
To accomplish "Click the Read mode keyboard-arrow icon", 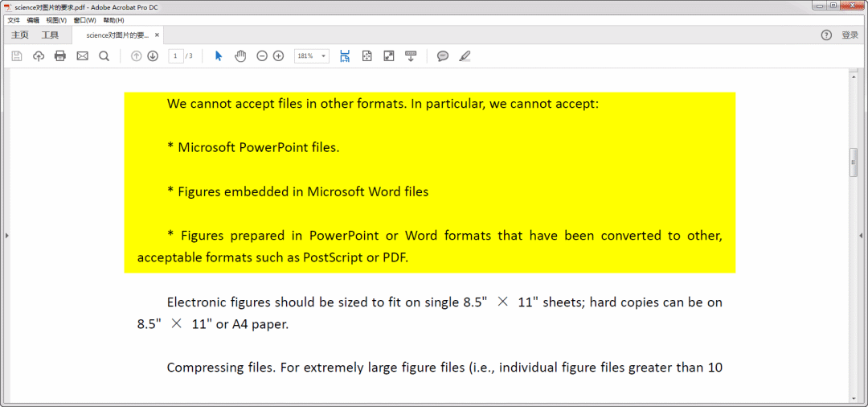I will (411, 56).
